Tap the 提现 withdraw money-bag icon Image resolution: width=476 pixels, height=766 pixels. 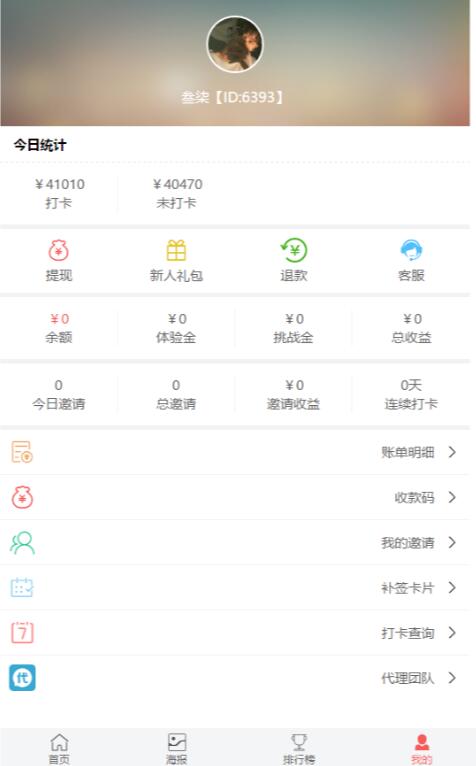pos(59,251)
